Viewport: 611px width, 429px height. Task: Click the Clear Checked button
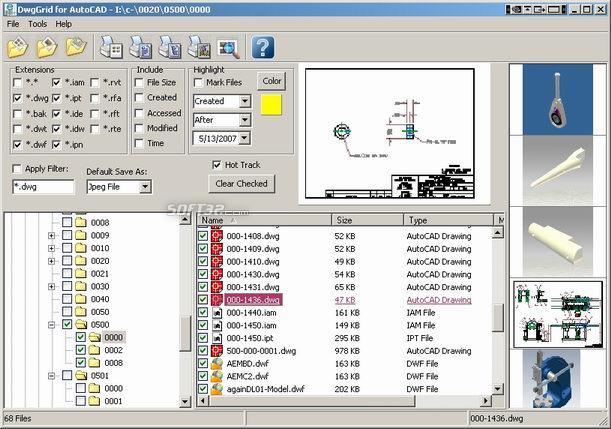point(242,184)
